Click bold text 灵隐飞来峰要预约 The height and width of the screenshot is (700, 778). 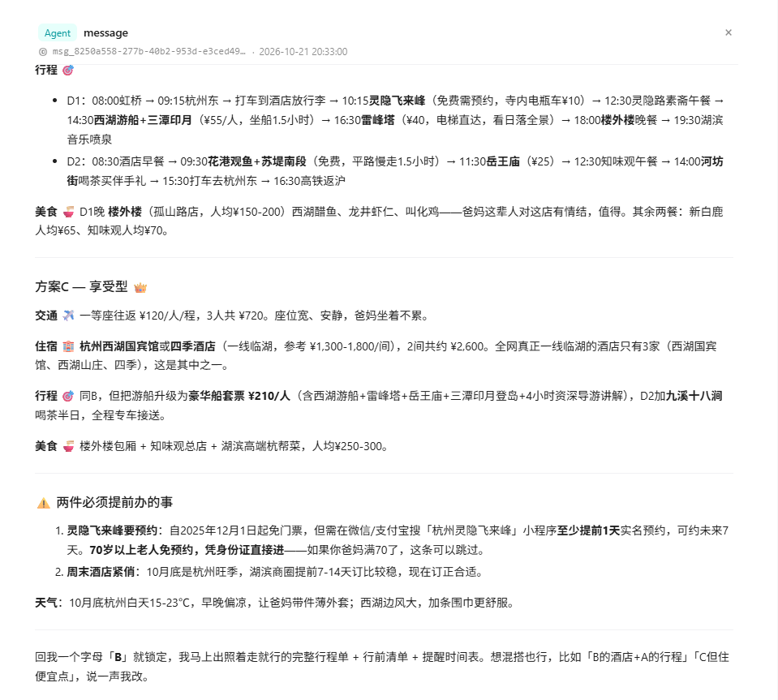point(112,530)
